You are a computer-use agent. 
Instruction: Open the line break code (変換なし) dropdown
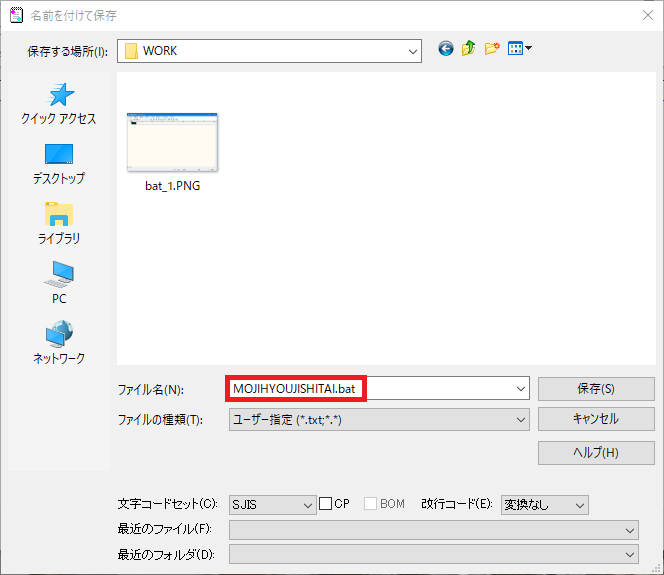pyautogui.click(x=545, y=505)
